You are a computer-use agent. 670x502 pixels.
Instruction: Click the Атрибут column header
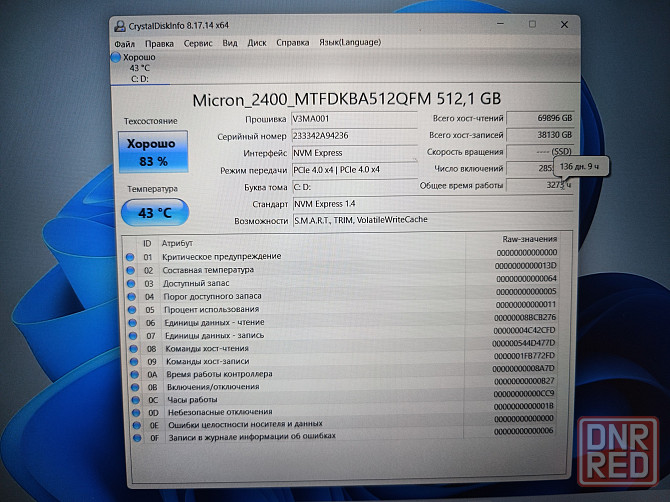(x=177, y=243)
